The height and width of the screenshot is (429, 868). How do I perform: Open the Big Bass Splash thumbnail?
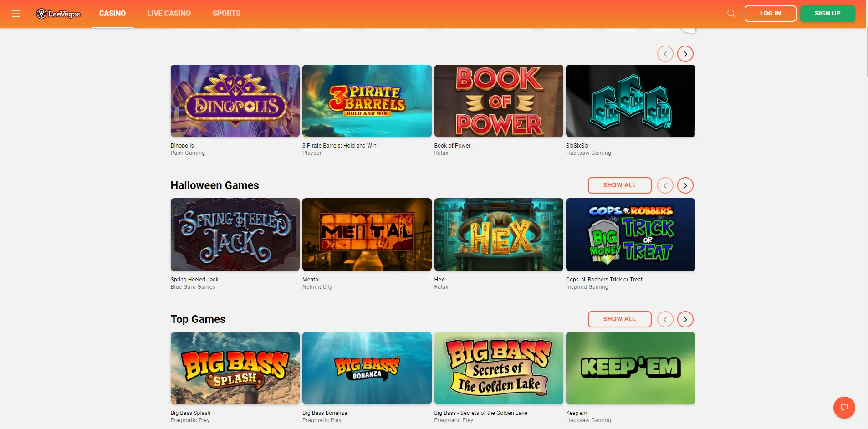click(235, 368)
